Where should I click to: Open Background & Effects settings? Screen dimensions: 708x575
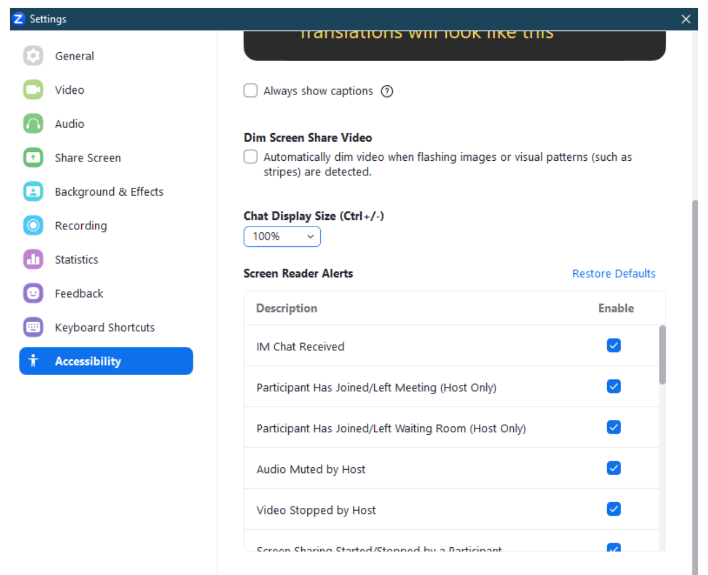(106, 192)
